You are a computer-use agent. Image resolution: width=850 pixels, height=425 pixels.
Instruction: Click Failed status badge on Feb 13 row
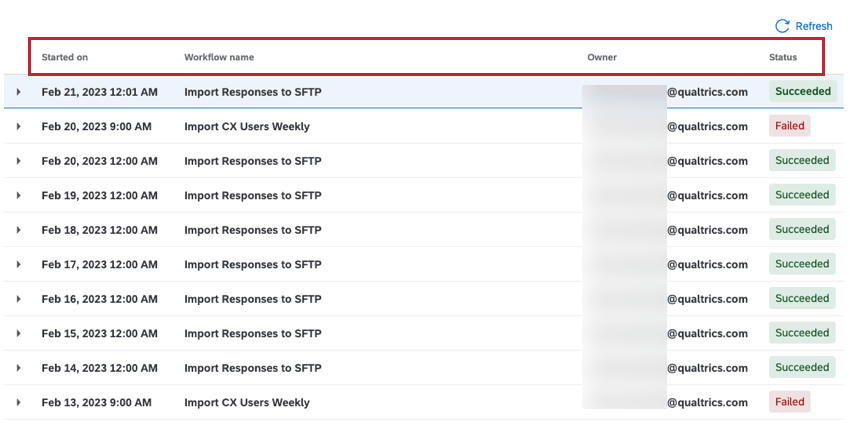tap(789, 402)
